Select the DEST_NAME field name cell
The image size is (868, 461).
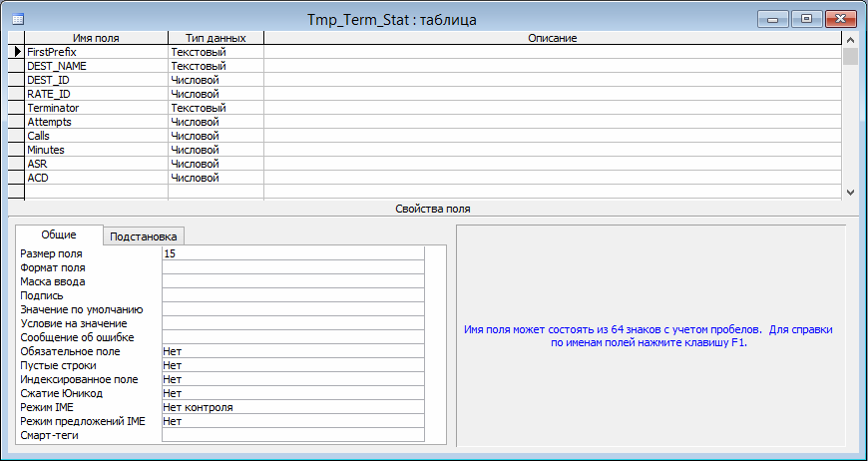(97, 66)
